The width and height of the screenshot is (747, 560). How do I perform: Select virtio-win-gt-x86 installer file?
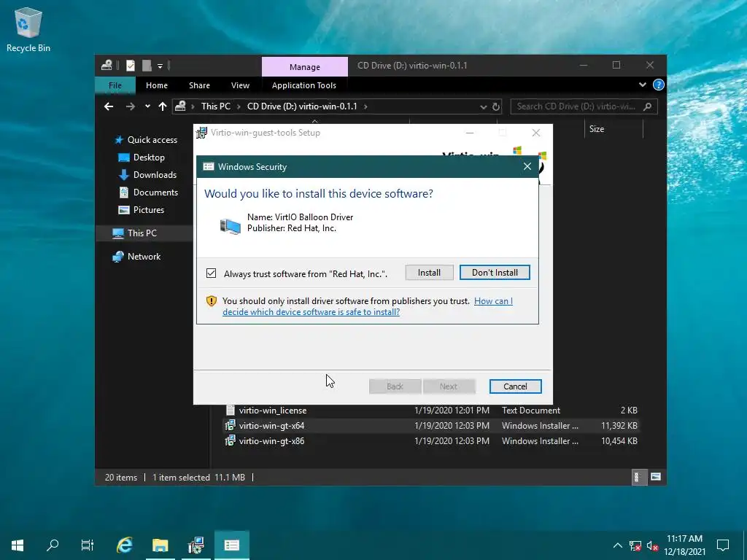tap(271, 441)
